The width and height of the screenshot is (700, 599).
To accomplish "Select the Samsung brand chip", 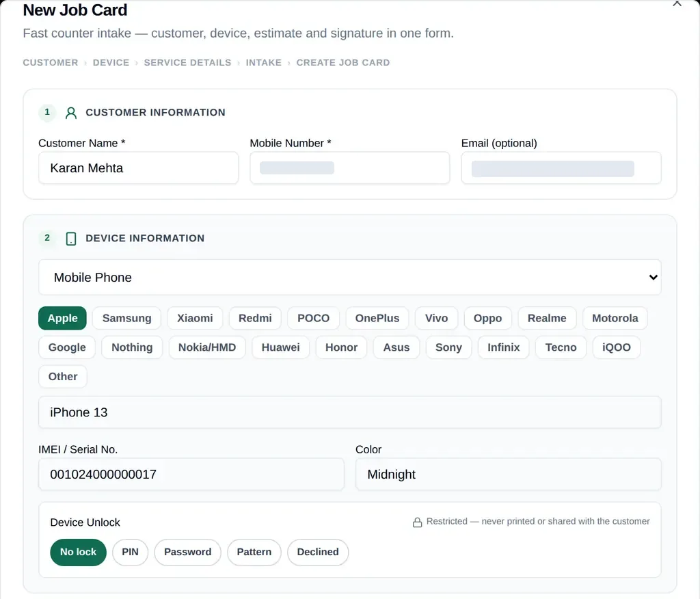I will pos(126,318).
